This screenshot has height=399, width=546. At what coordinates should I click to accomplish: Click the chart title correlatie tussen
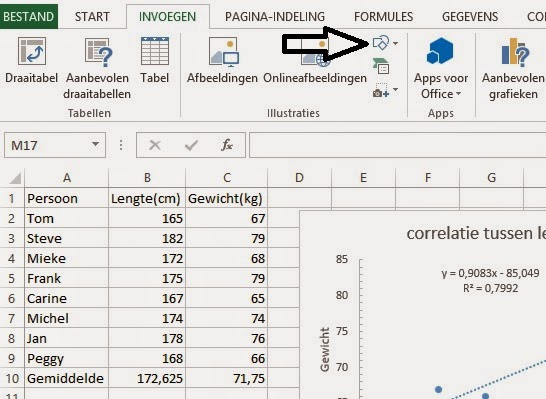click(x=476, y=233)
